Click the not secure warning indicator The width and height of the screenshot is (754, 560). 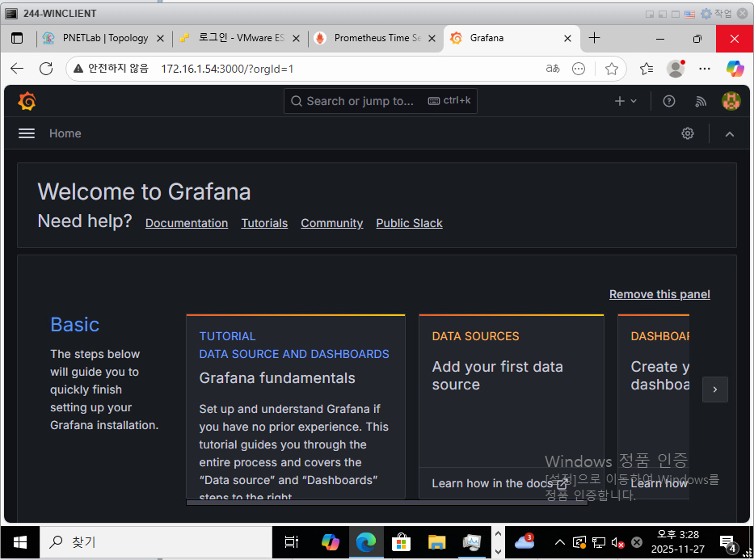tap(111, 69)
